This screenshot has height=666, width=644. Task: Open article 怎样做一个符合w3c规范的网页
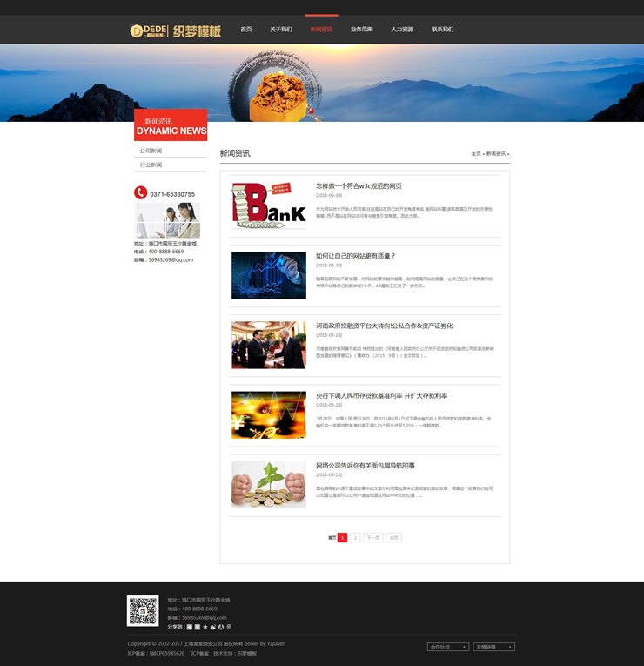(359, 186)
